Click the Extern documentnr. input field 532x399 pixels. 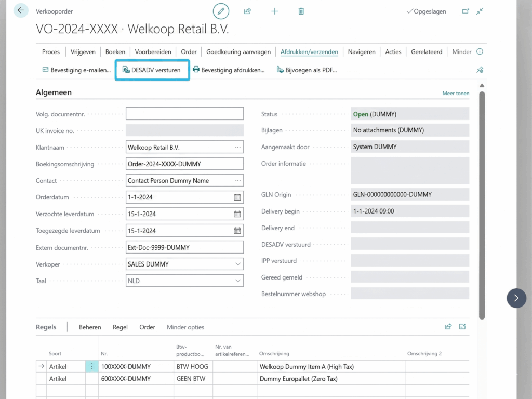(x=184, y=247)
